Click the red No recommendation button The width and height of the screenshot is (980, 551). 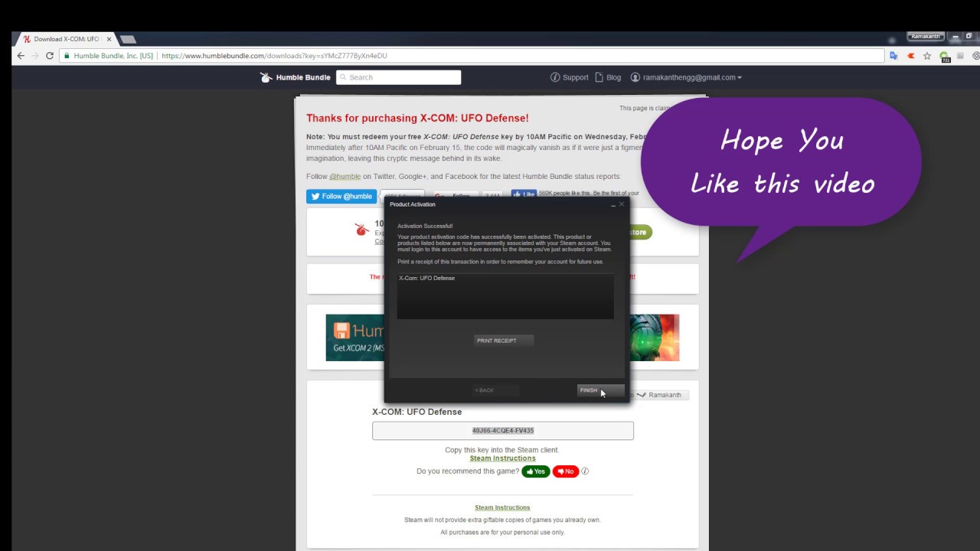[566, 471]
